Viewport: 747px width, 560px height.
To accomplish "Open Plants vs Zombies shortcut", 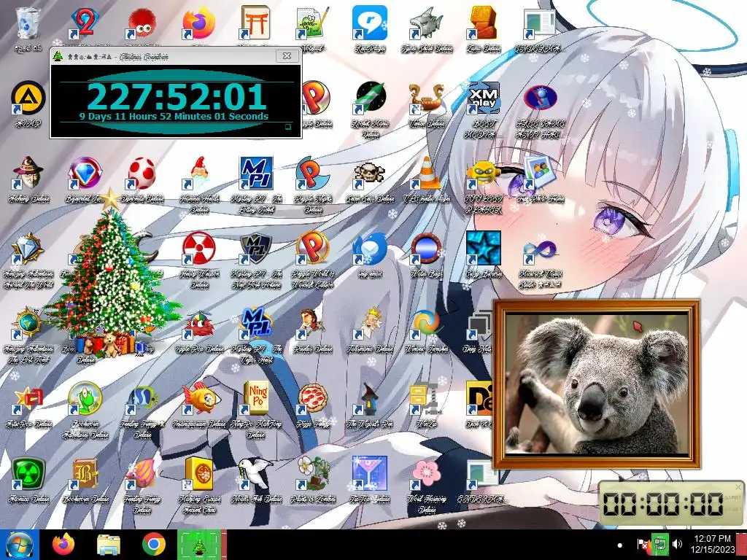I will click(x=312, y=473).
